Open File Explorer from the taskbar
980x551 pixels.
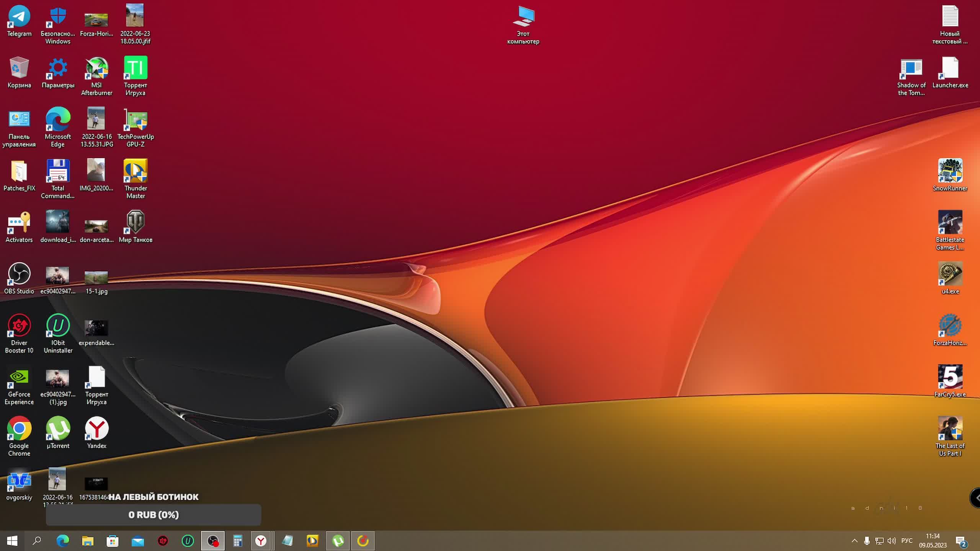click(x=88, y=541)
